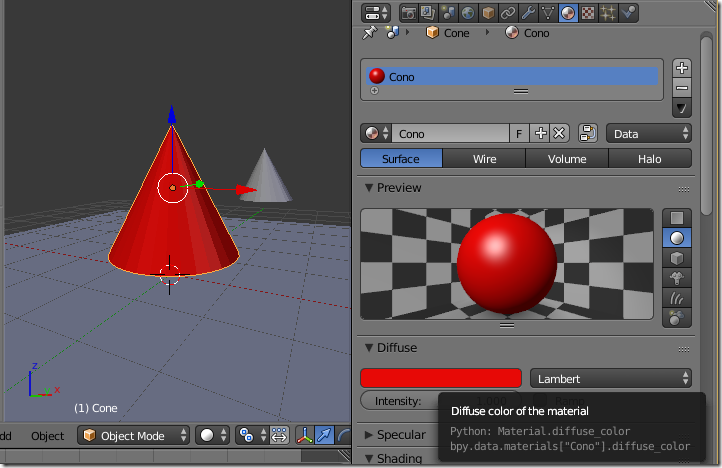Viewport: 722px width, 468px height.
Task: Open the World properties globe tab
Action: click(468, 13)
